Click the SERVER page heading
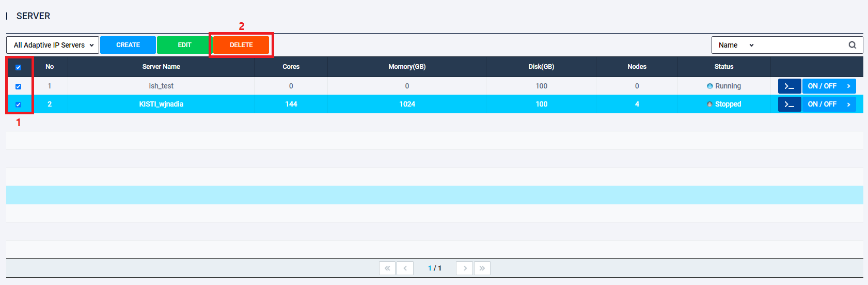Image resolution: width=868 pixels, height=285 pixels. click(33, 16)
